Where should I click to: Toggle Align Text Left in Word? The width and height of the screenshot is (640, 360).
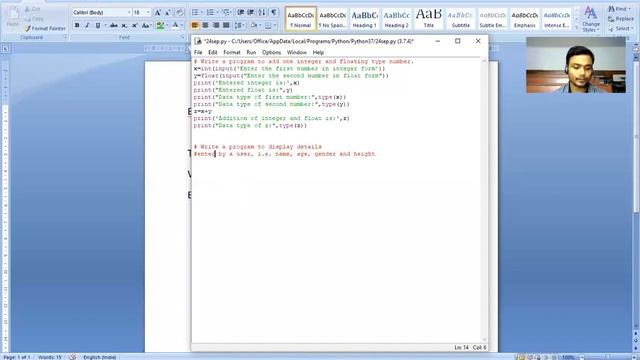point(195,25)
